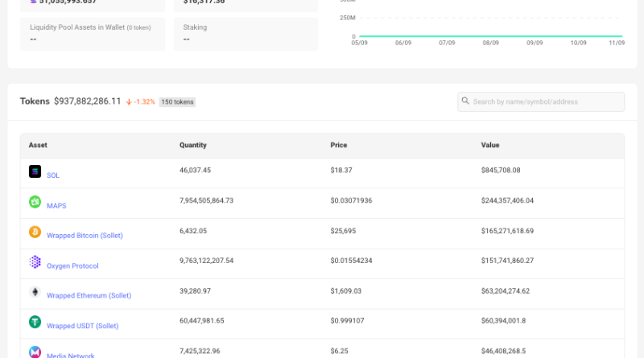This screenshot has width=644, height=358.
Task: Select Wrapped Bitcoin price $25,695
Action: (343, 231)
